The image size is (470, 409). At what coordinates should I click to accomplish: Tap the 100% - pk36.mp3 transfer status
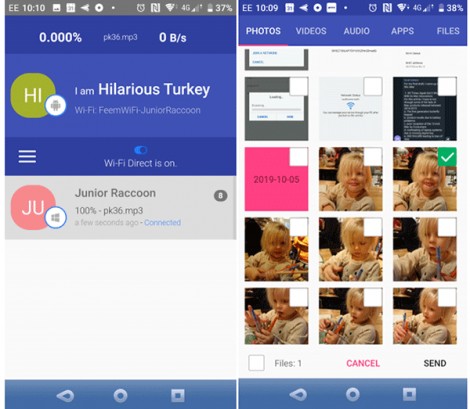[x=109, y=211]
